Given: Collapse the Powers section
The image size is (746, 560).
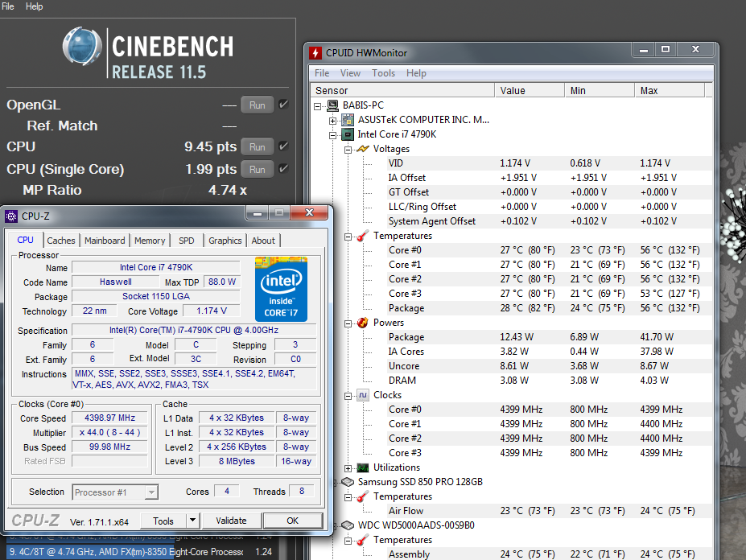Looking at the screenshot, I should click(x=348, y=323).
